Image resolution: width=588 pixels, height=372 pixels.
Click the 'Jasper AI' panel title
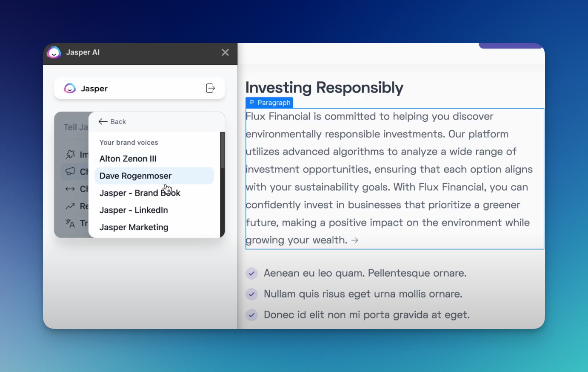point(83,52)
